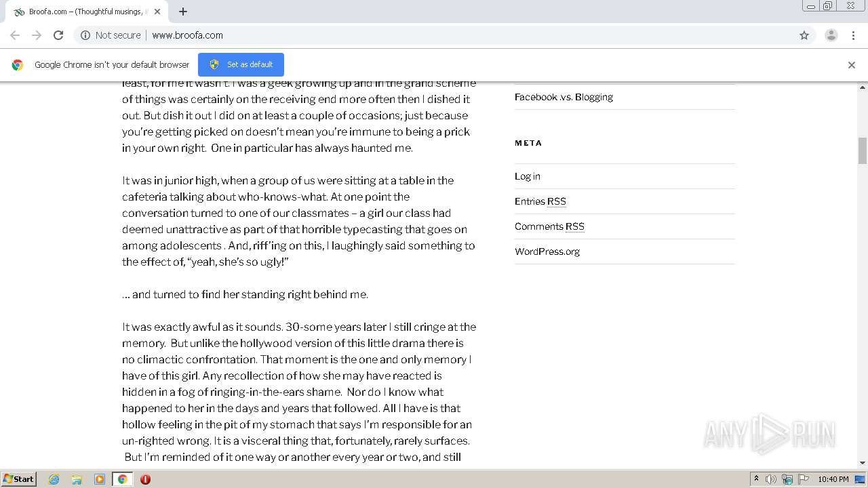Set Chrome as default browser

[x=241, y=64]
